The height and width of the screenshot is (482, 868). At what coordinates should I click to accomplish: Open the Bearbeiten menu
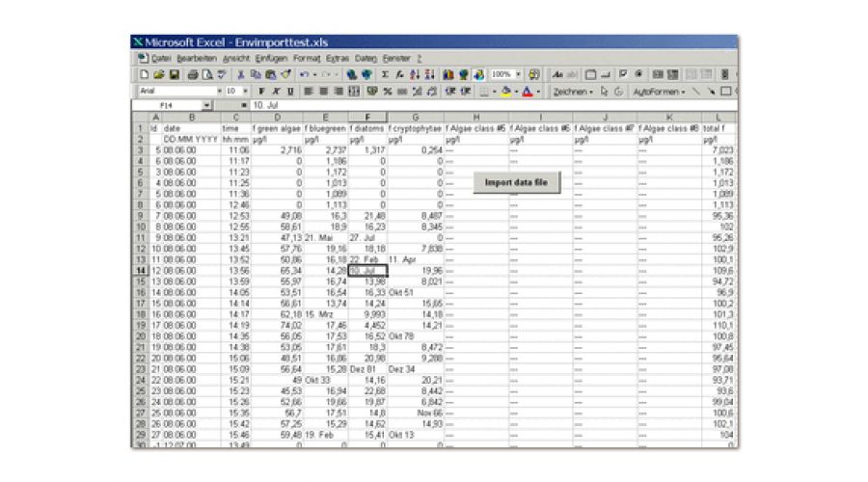pos(197,58)
